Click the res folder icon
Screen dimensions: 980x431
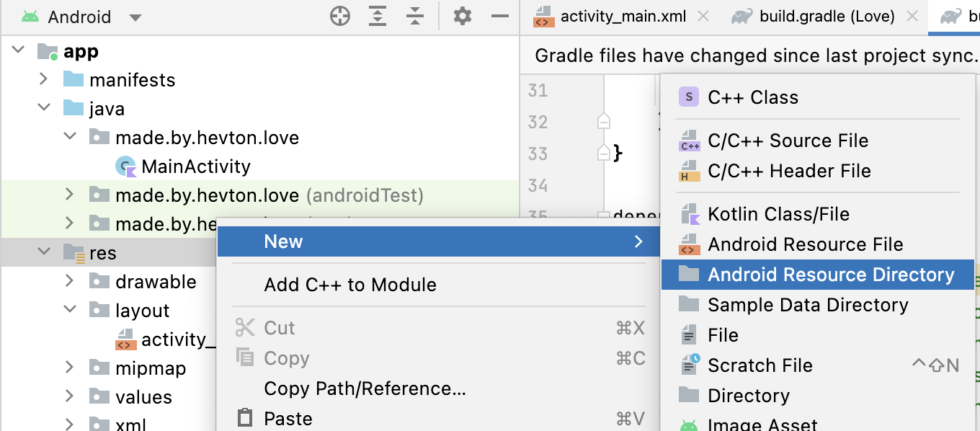[x=73, y=252]
